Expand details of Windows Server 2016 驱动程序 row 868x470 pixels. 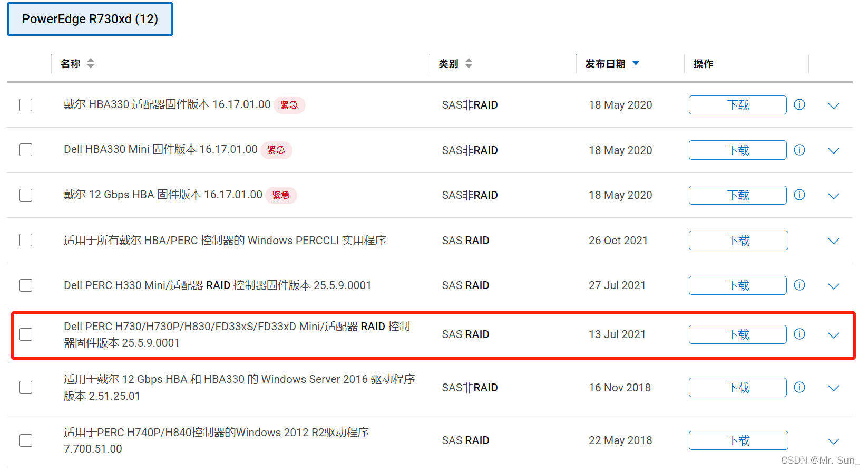point(833,388)
